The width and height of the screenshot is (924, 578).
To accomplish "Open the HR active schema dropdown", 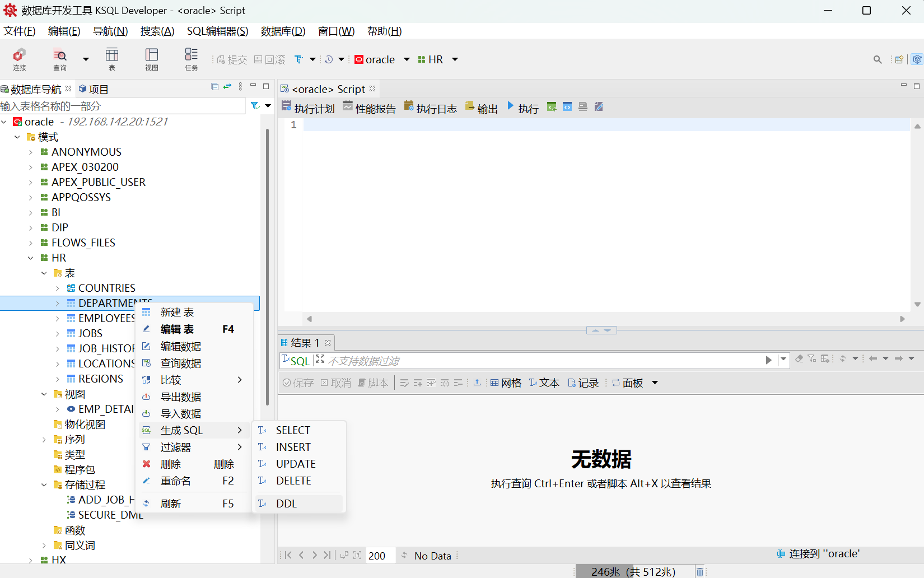I will tap(455, 60).
